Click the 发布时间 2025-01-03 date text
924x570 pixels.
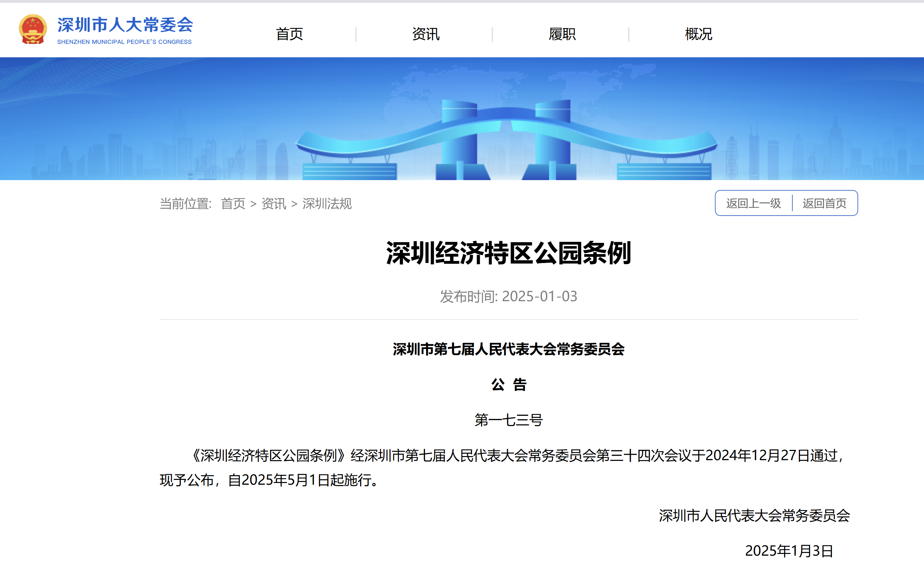(509, 296)
